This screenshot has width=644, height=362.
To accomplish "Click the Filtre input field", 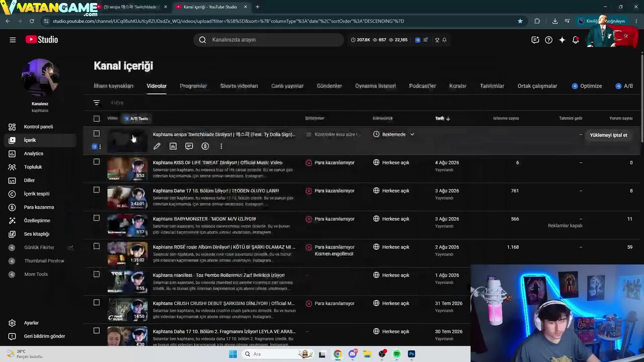I will pos(117,103).
